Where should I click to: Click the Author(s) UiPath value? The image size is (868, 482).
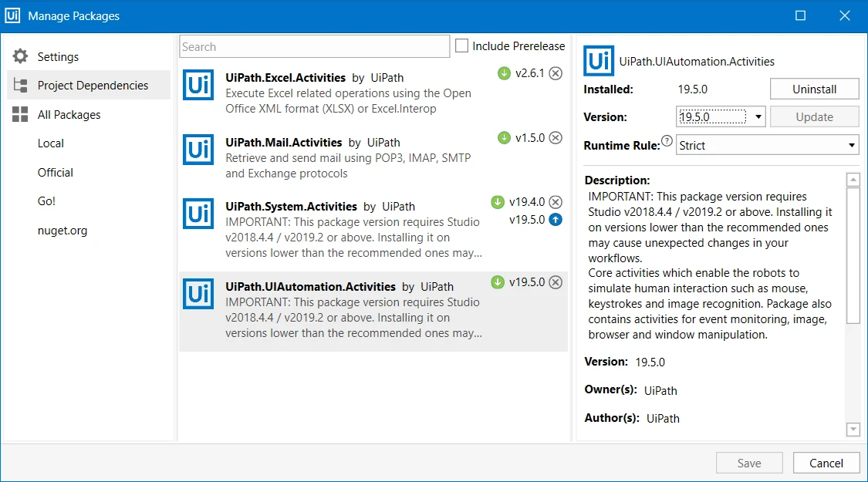(664, 418)
